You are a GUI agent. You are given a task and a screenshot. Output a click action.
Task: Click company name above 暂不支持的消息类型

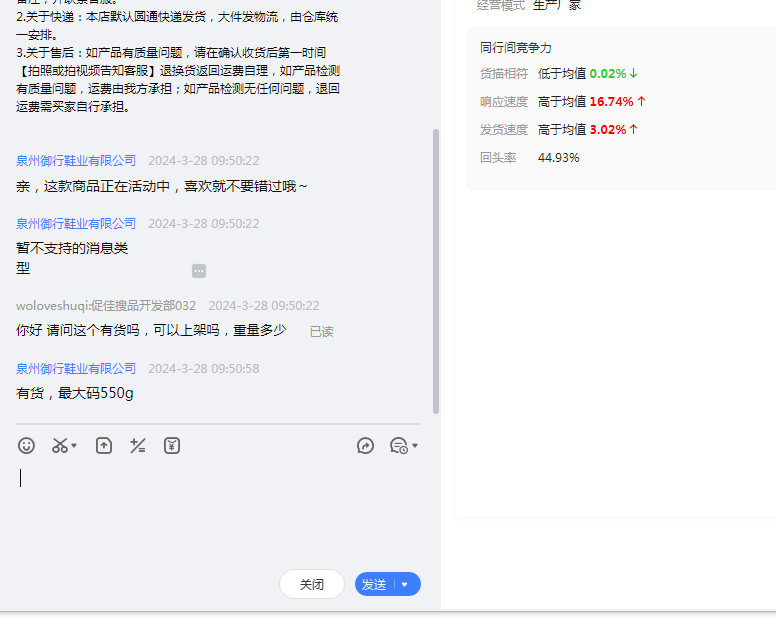coord(76,224)
